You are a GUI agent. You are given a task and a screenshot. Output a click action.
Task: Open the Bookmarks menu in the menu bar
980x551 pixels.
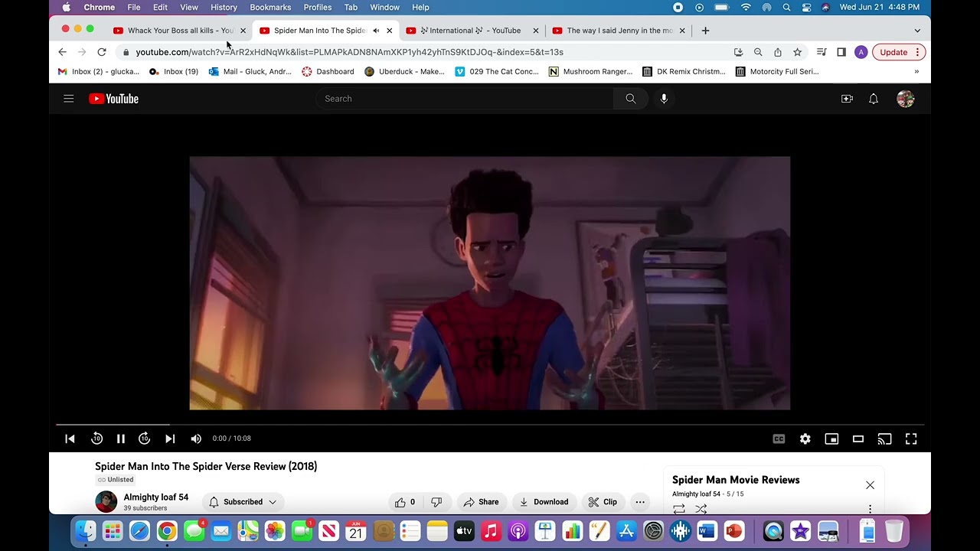coord(270,8)
